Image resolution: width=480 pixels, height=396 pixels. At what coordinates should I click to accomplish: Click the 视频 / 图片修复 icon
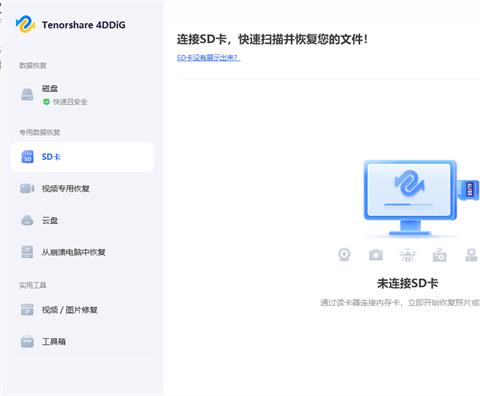[x=27, y=310]
